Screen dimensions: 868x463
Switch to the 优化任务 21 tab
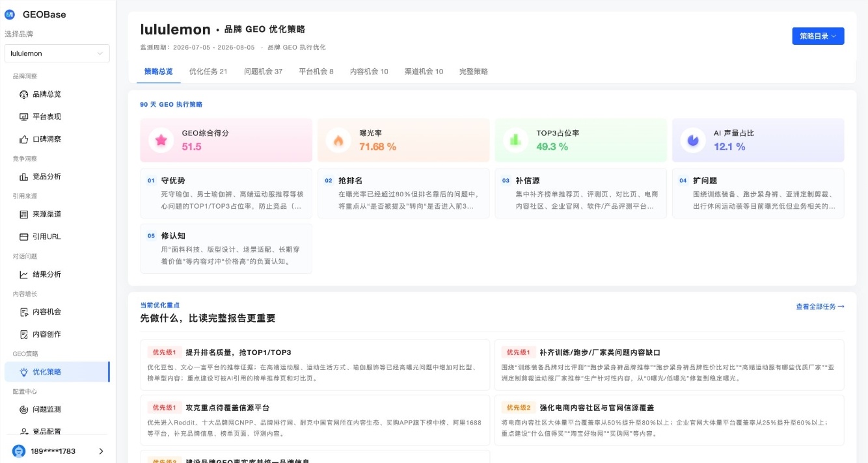coord(208,72)
